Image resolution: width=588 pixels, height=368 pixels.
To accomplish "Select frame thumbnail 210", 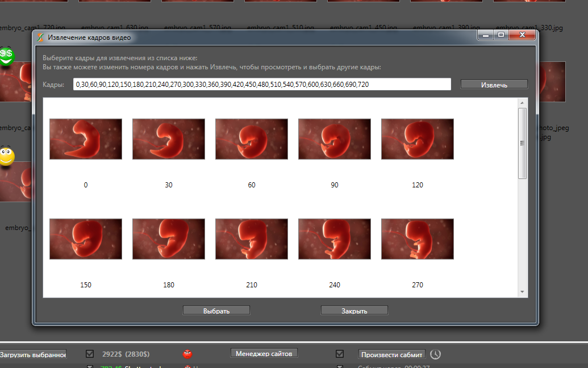I will tap(252, 239).
